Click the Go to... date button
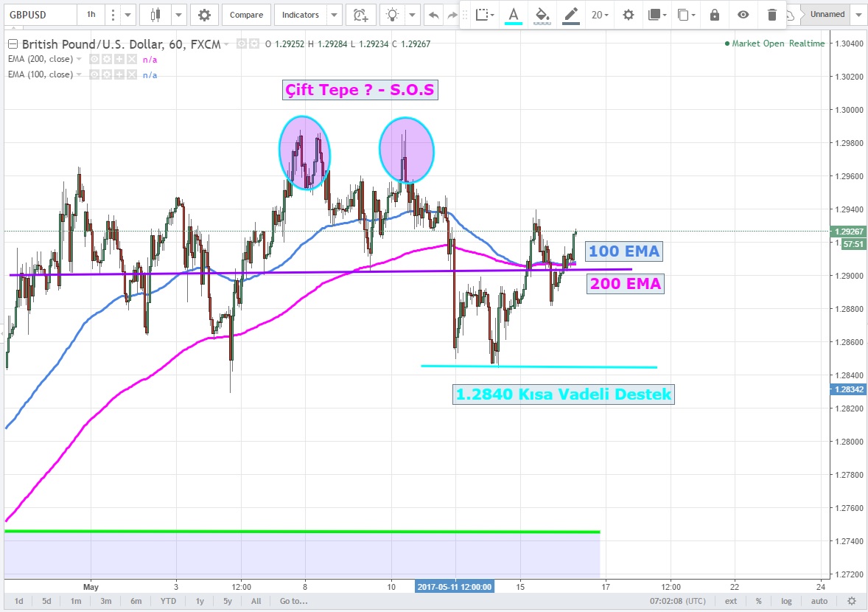The height and width of the screenshot is (612, 868). point(293,601)
